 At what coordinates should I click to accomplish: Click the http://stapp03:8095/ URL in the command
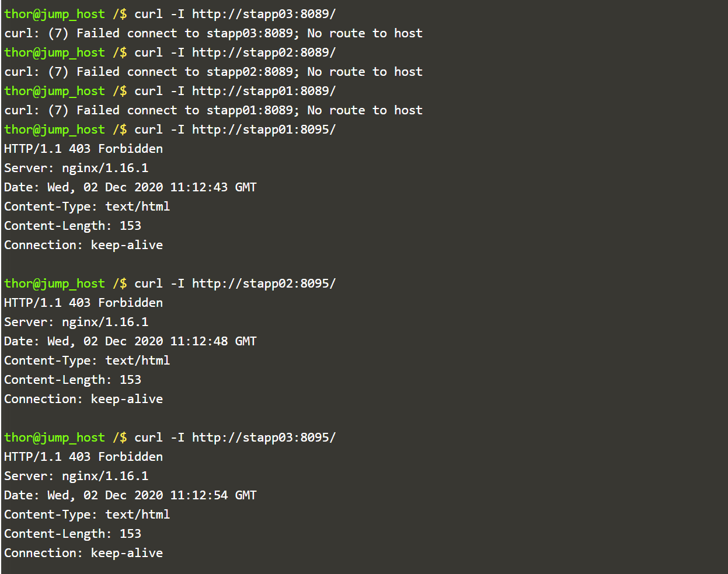[x=264, y=437]
